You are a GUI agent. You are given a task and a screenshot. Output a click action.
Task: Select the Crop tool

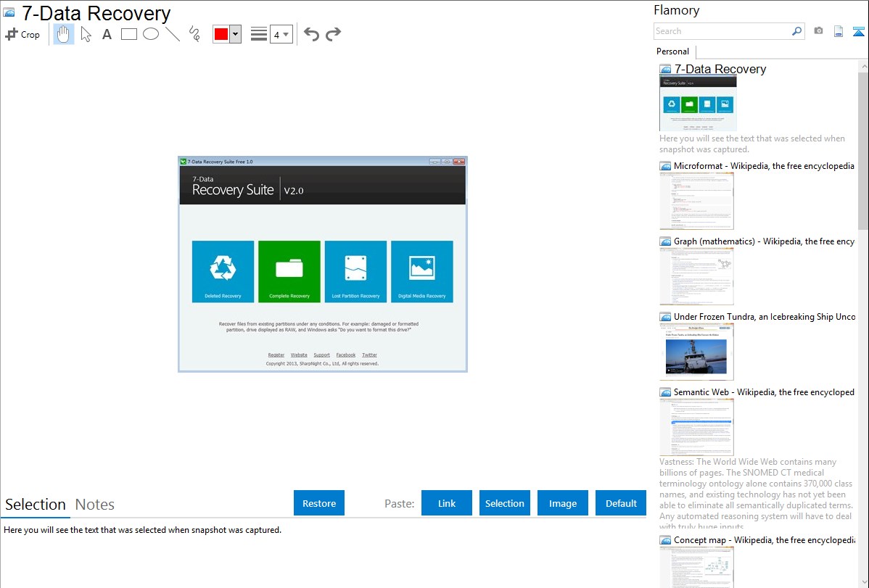(22, 34)
